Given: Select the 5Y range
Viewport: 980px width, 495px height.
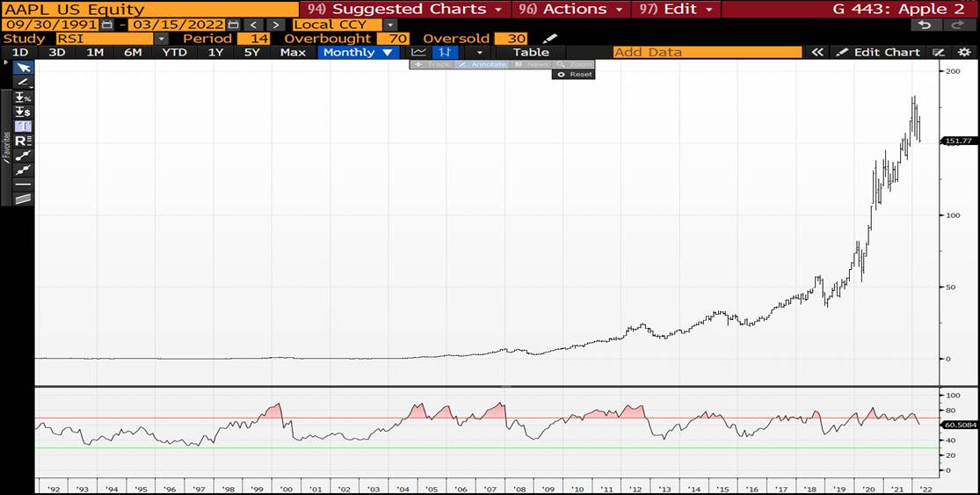Looking at the screenshot, I should click(x=252, y=53).
